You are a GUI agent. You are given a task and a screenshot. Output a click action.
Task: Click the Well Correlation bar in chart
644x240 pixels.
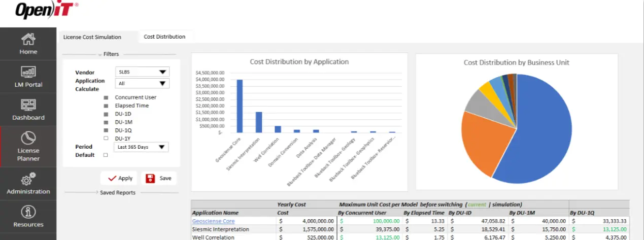[x=278, y=129]
